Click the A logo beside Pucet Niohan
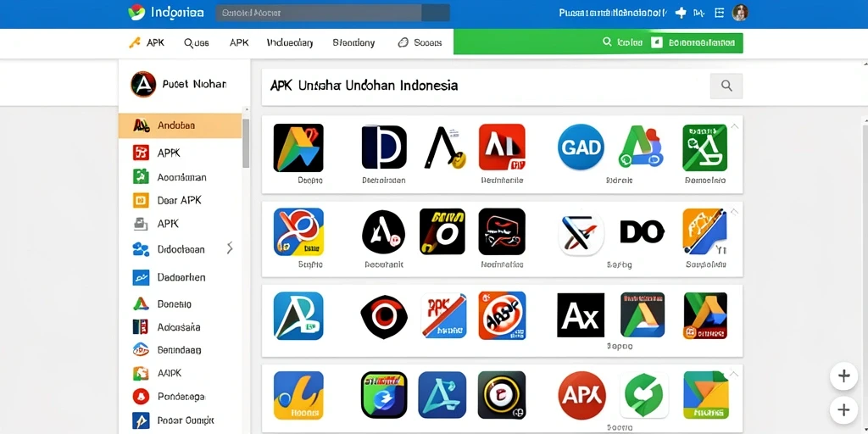Image resolution: width=868 pixels, height=434 pixels. (x=142, y=84)
